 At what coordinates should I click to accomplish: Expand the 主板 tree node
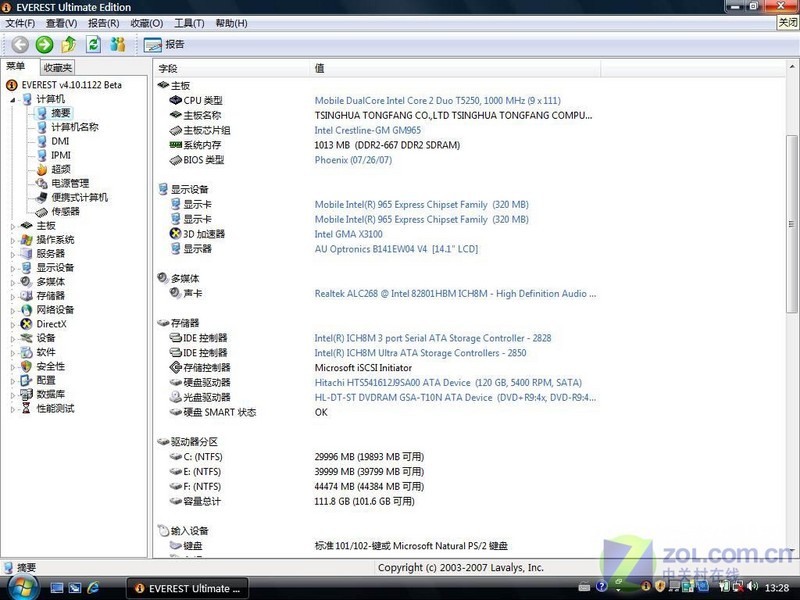click(13, 226)
